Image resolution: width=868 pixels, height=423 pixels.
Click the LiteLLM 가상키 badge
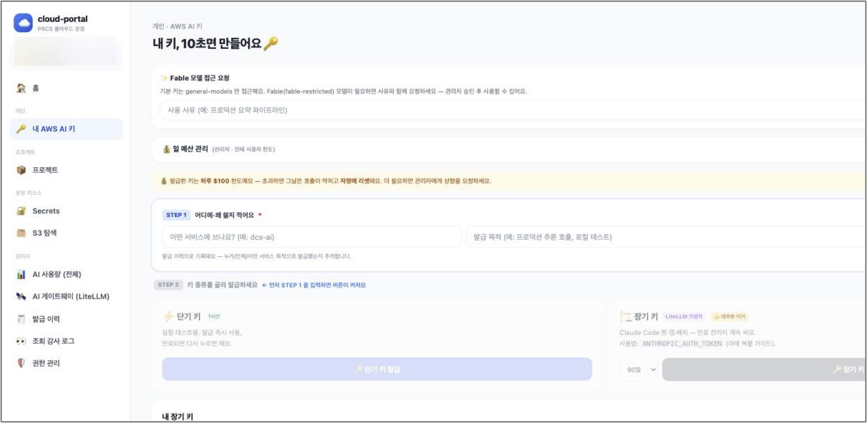(x=684, y=316)
